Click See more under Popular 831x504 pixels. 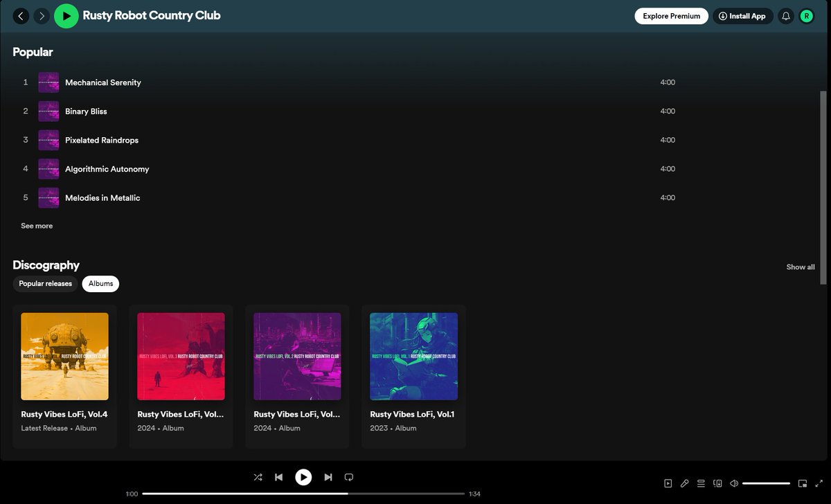coord(37,226)
